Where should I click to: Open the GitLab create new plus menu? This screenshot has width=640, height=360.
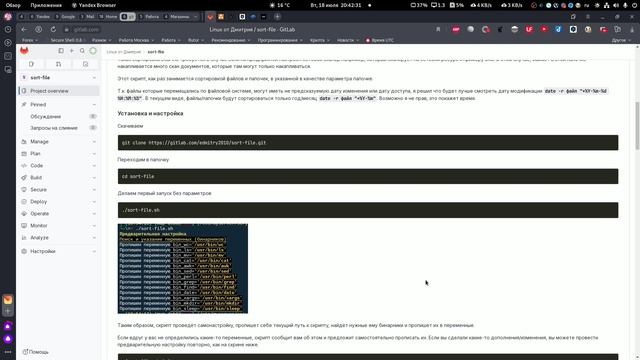click(x=71, y=51)
